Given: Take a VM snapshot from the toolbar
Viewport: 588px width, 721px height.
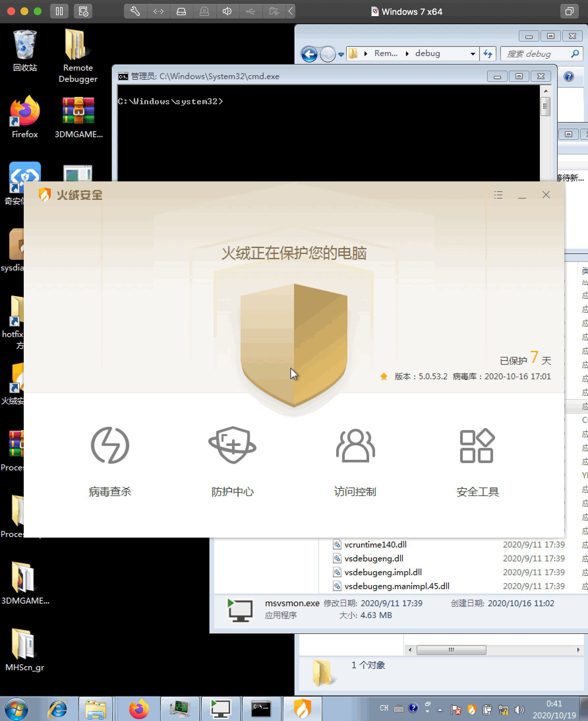Looking at the screenshot, I should click(x=83, y=12).
